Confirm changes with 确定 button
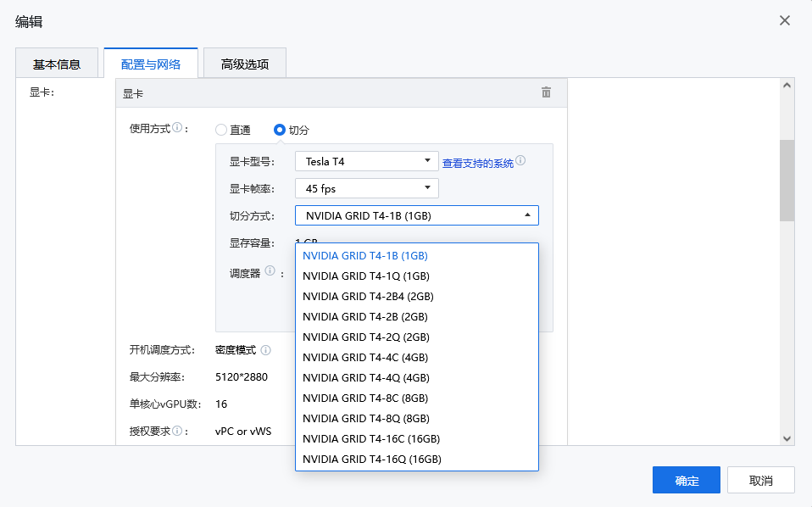Image resolution: width=812 pixels, height=507 pixels. point(687,480)
